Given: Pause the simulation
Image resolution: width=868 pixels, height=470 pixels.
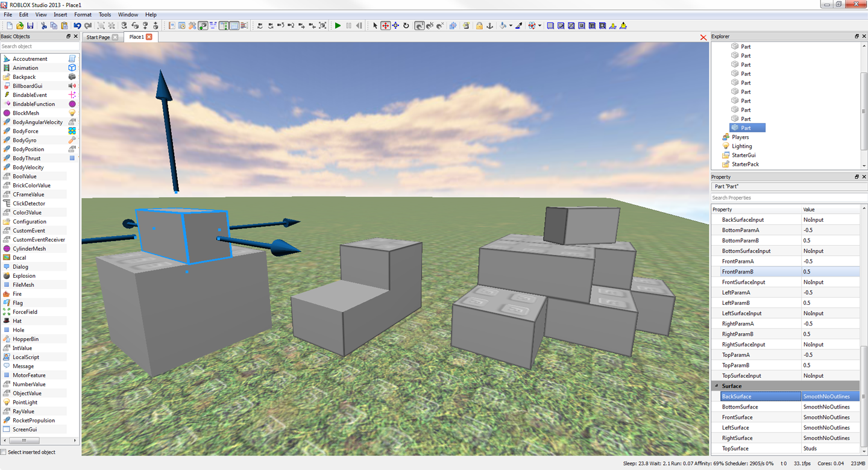Looking at the screenshot, I should [x=348, y=26].
